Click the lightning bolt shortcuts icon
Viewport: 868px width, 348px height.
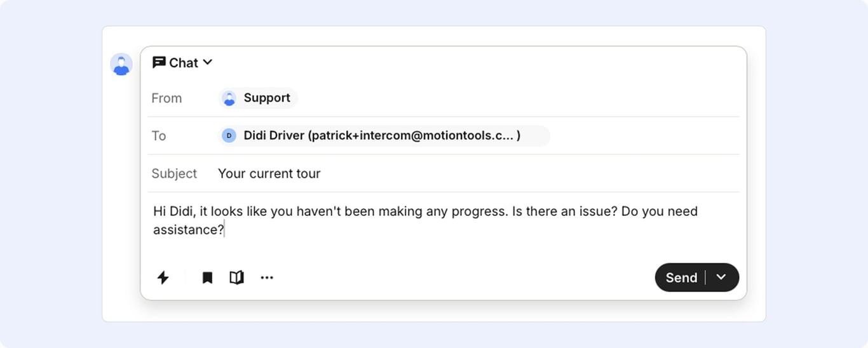point(163,278)
